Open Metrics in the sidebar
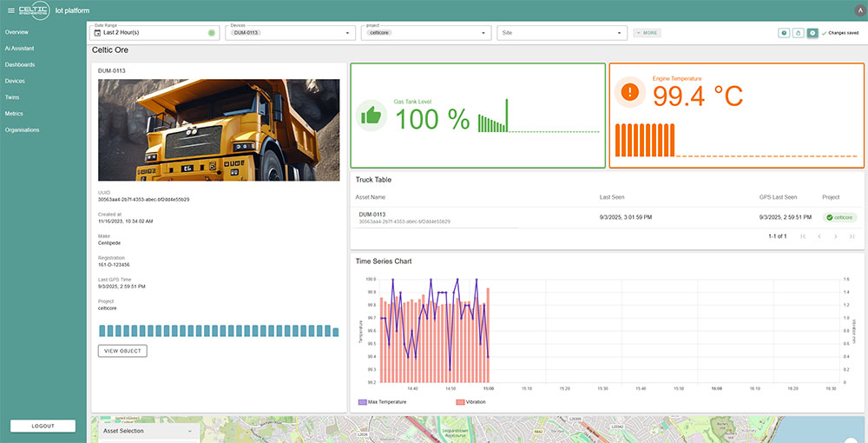The image size is (868, 443). (15, 114)
